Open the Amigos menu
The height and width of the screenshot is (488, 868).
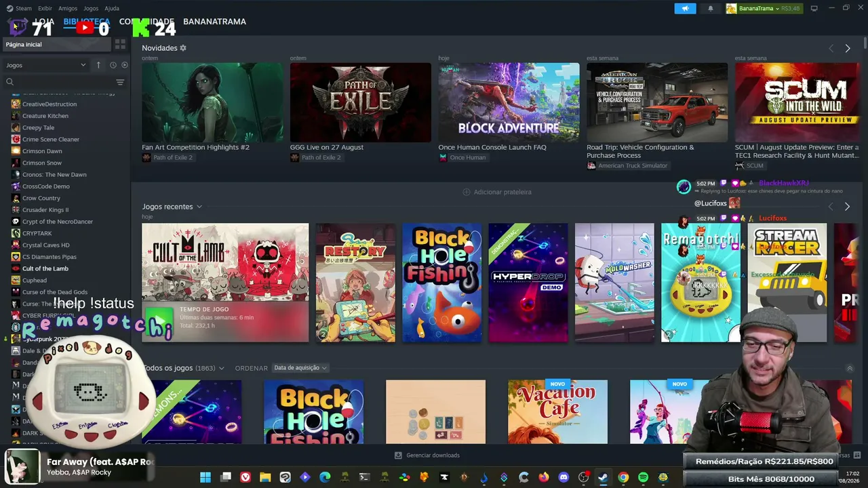click(68, 8)
